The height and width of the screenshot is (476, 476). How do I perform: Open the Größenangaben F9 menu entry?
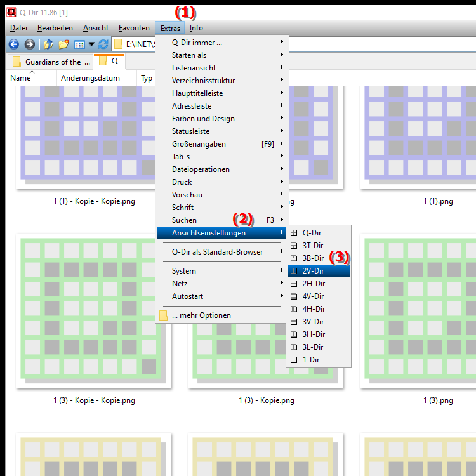(x=222, y=144)
